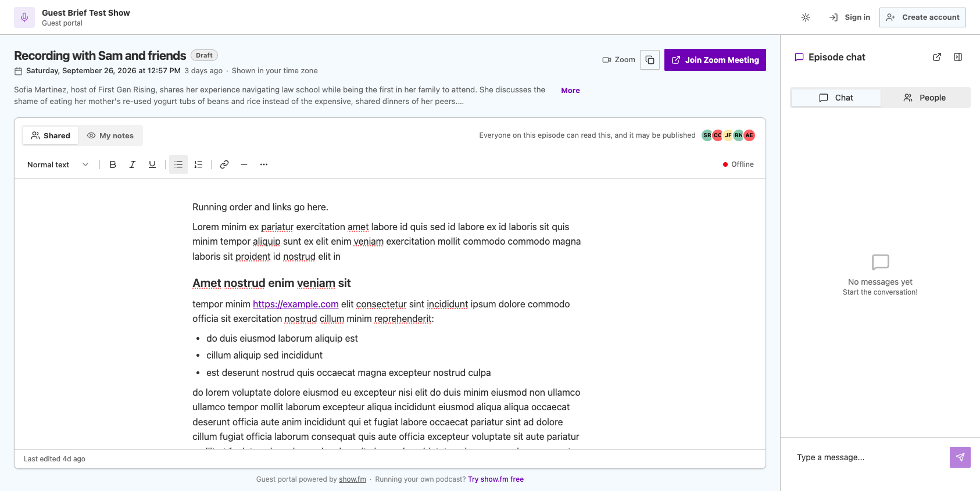
Task: Toggle bold formatting in editor toolbar
Action: coord(113,164)
